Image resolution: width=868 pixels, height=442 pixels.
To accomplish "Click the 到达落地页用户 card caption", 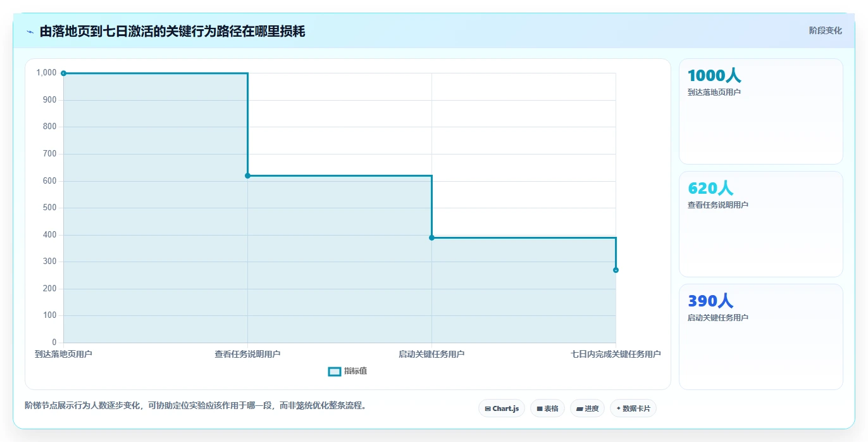I will (x=714, y=92).
